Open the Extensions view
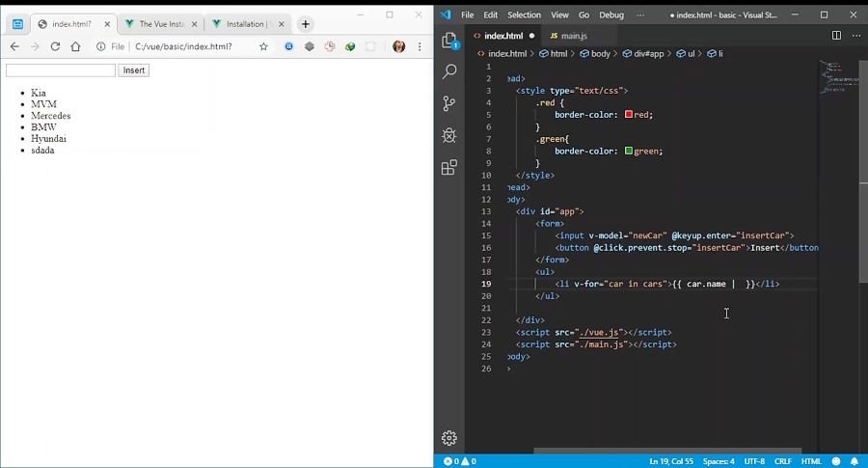The image size is (868, 468). click(449, 167)
